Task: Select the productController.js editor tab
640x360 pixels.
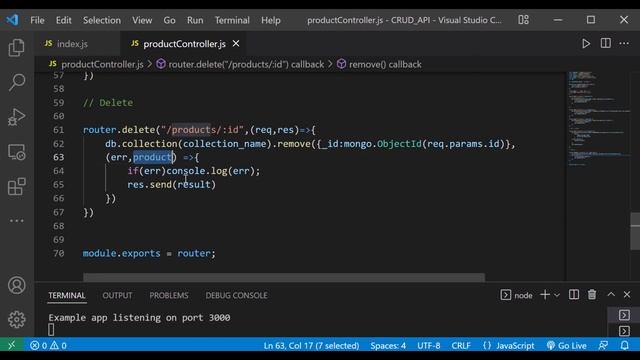Action: (x=184, y=44)
